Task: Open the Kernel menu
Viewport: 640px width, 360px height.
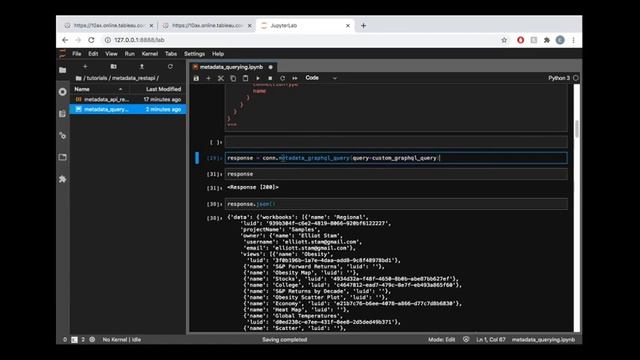Action: click(150, 54)
